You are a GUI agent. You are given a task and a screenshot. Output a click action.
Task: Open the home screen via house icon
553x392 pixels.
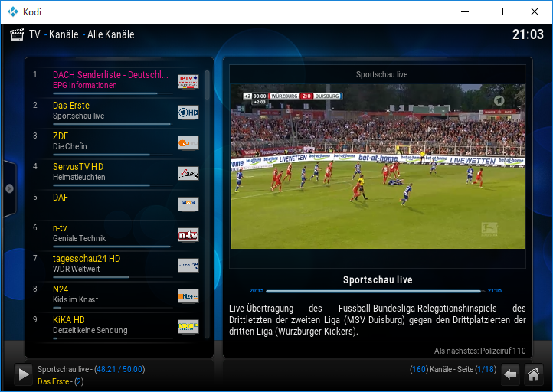tap(534, 374)
